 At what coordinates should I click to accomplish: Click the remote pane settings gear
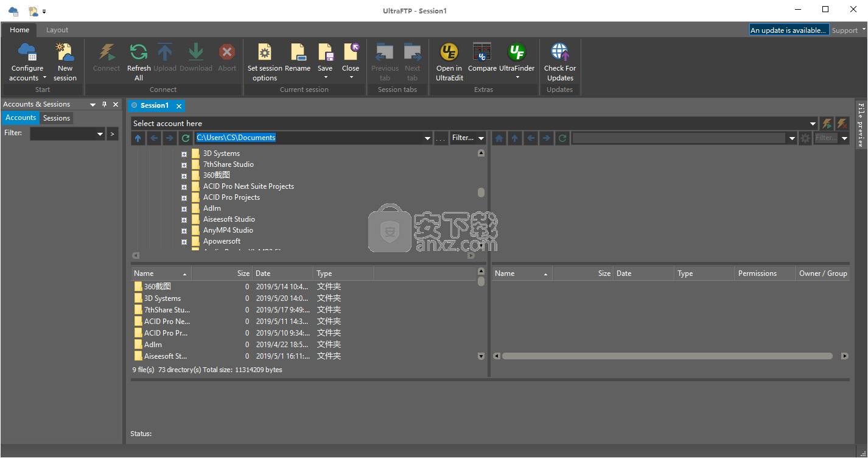click(x=805, y=138)
